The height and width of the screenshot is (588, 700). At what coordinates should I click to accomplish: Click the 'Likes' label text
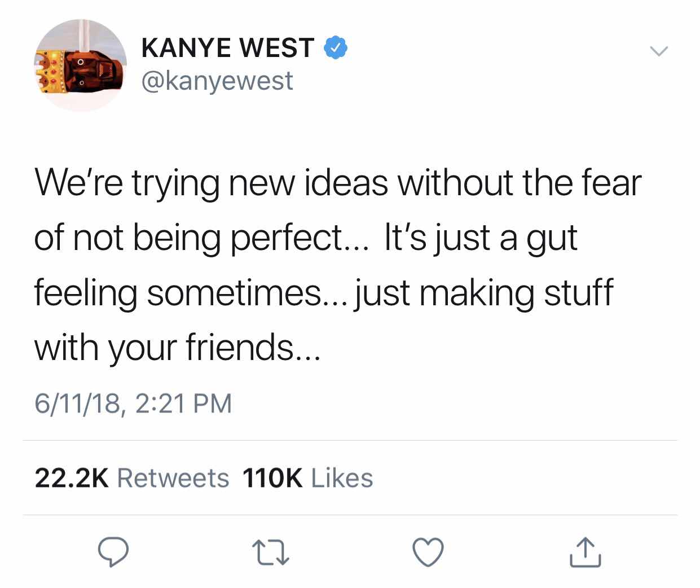pos(342,478)
